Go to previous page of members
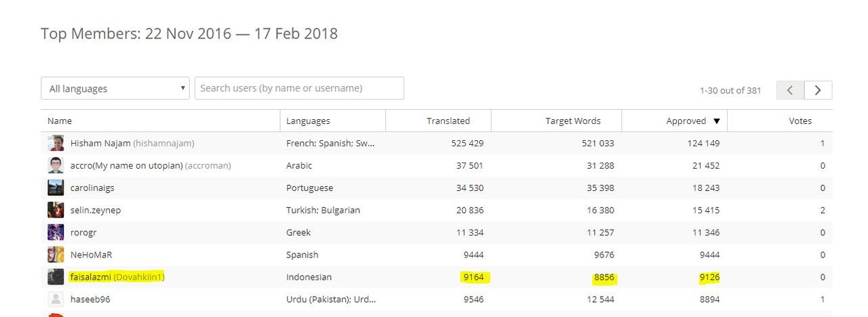868x317 pixels. tap(791, 90)
